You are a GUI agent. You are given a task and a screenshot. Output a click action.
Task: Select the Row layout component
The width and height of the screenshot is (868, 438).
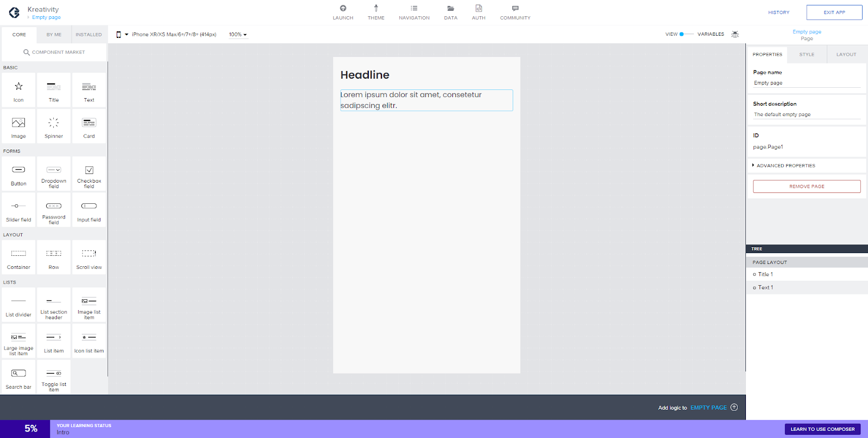(x=54, y=257)
